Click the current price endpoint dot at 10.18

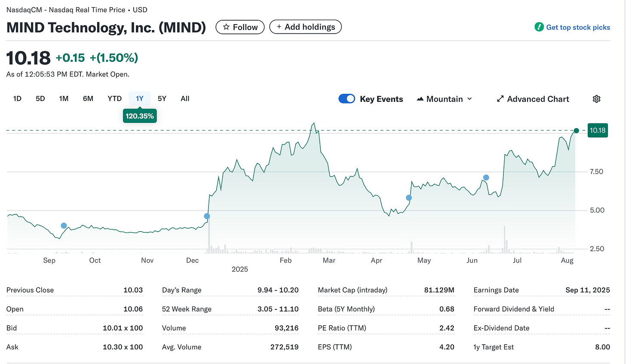coord(577,131)
